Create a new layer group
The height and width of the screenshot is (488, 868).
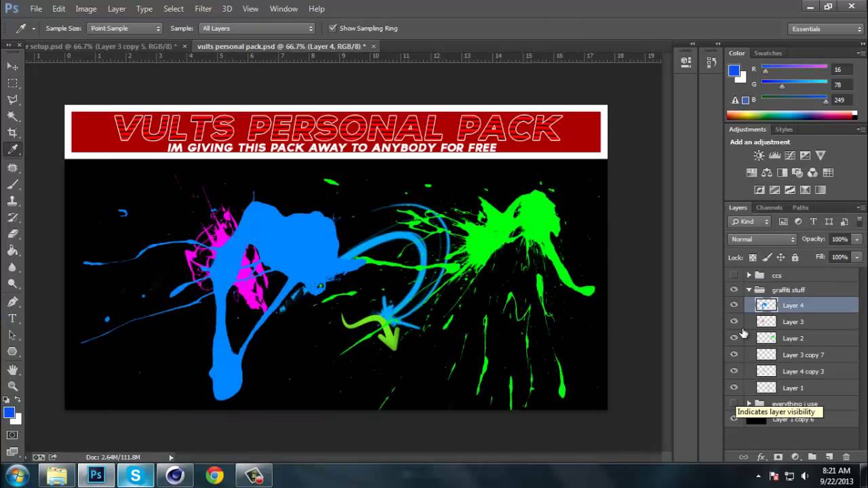[x=812, y=457]
